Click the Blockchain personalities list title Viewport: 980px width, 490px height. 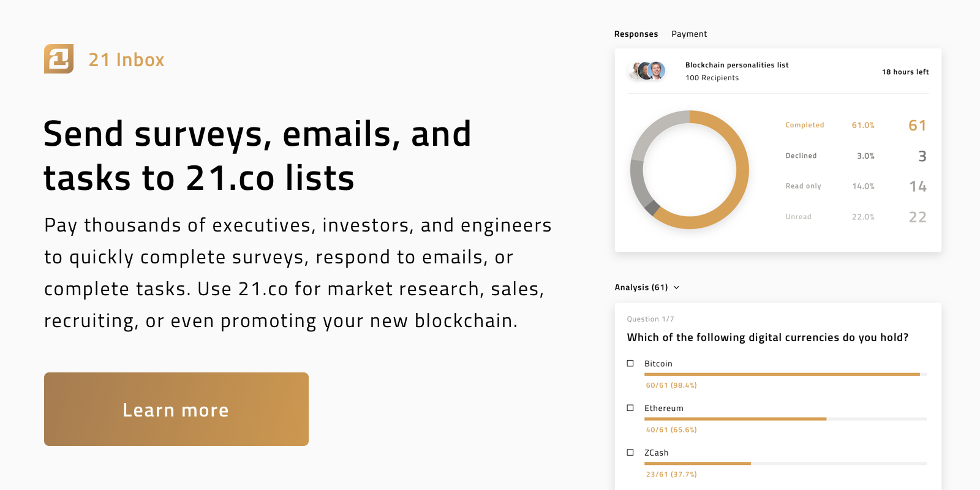pyautogui.click(x=737, y=65)
